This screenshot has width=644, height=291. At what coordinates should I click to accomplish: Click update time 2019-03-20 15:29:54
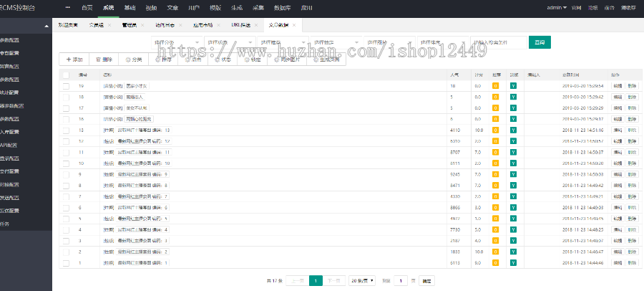(x=582, y=86)
